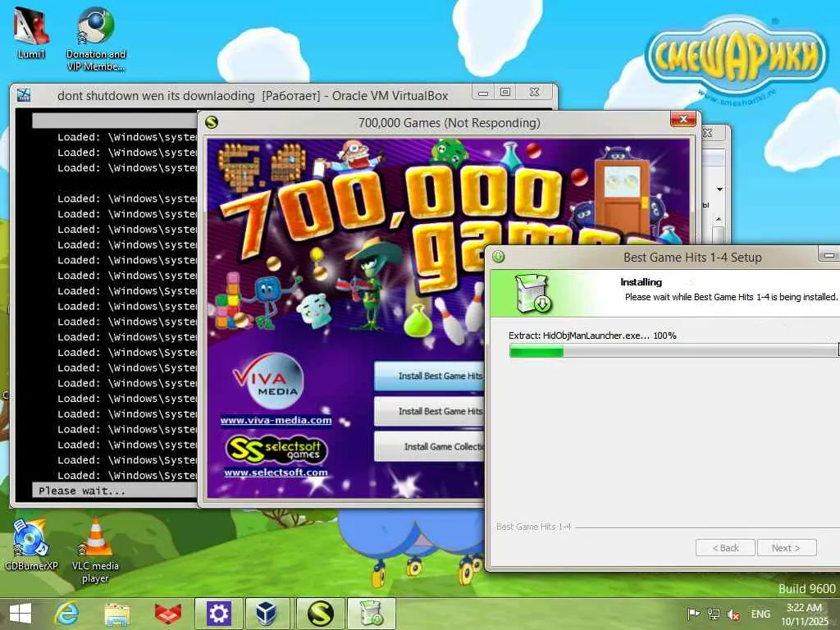
Task: Click the Best Game Hits Setup title icon
Action: pyautogui.click(x=498, y=257)
